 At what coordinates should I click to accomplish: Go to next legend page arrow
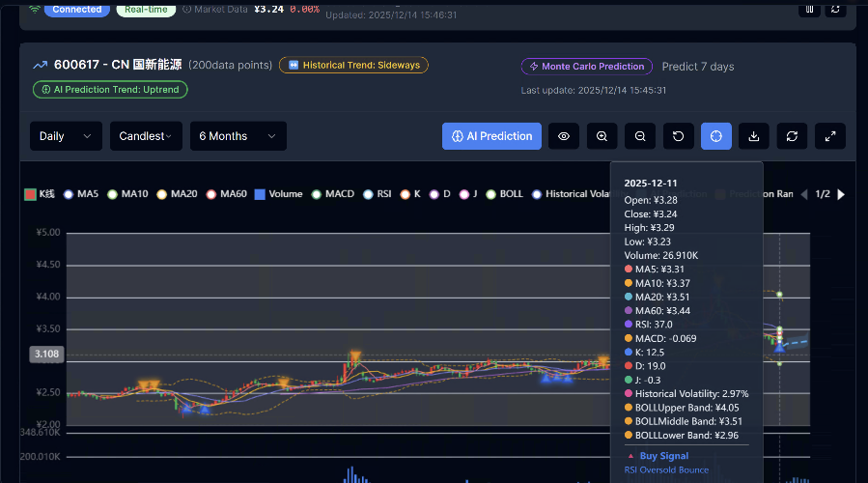tap(841, 194)
